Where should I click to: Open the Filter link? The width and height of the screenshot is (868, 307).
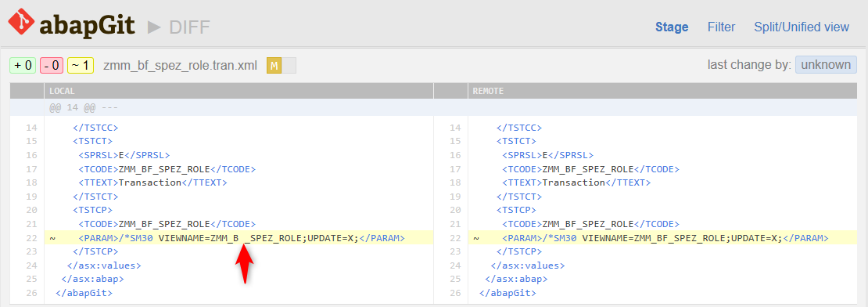(x=721, y=27)
